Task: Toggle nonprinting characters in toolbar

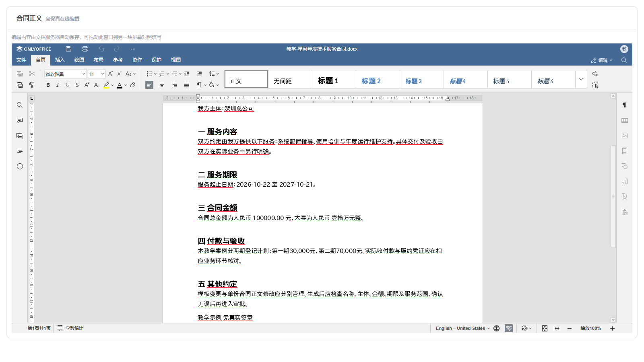Action: pyautogui.click(x=199, y=85)
